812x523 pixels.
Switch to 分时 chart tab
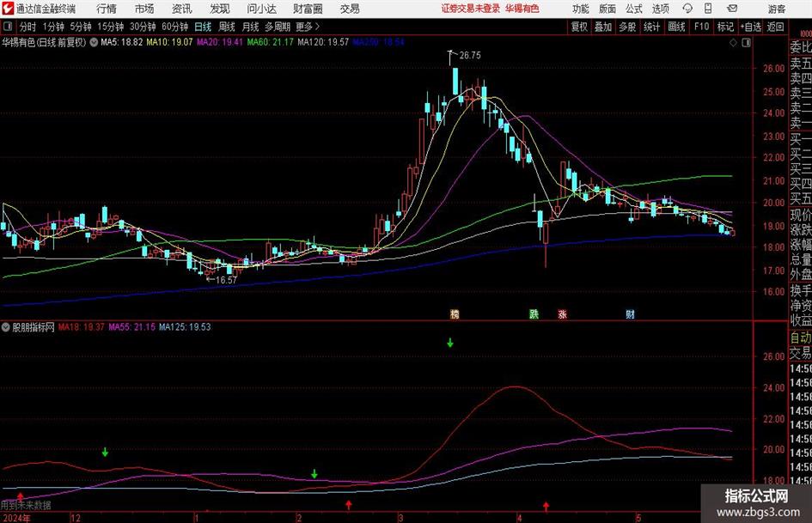(x=27, y=27)
